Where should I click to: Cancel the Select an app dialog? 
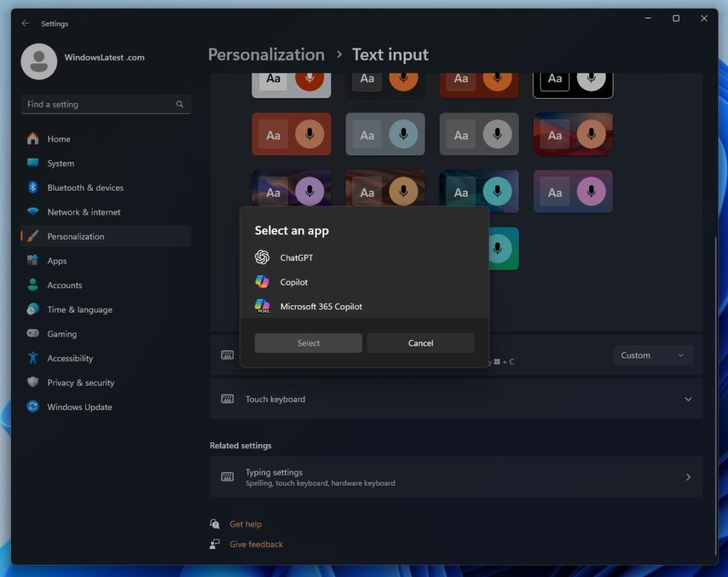(x=420, y=343)
